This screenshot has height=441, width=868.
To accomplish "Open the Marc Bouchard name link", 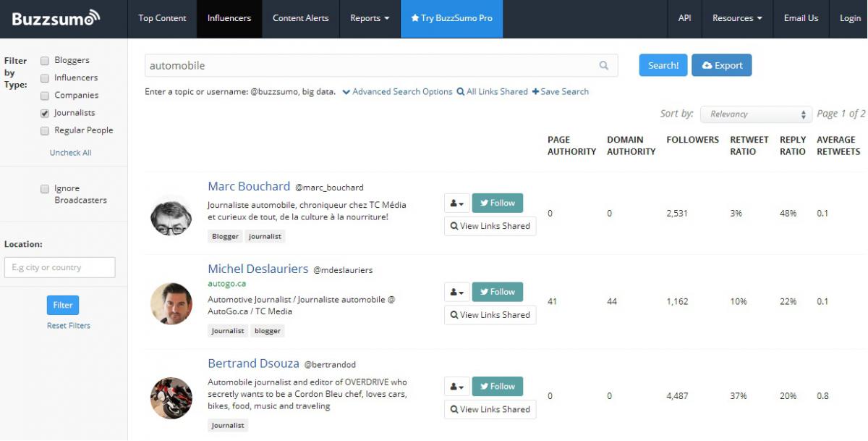I will click(249, 186).
